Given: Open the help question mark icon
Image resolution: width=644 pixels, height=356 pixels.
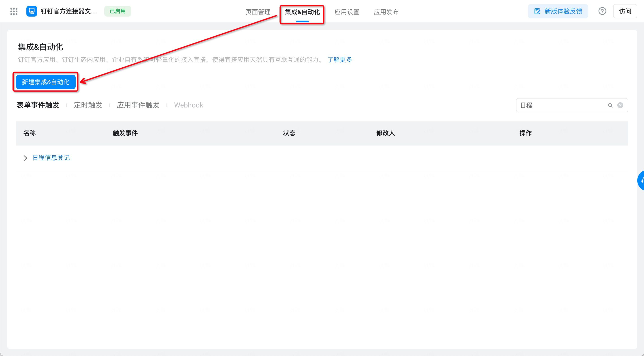Looking at the screenshot, I should [x=602, y=11].
